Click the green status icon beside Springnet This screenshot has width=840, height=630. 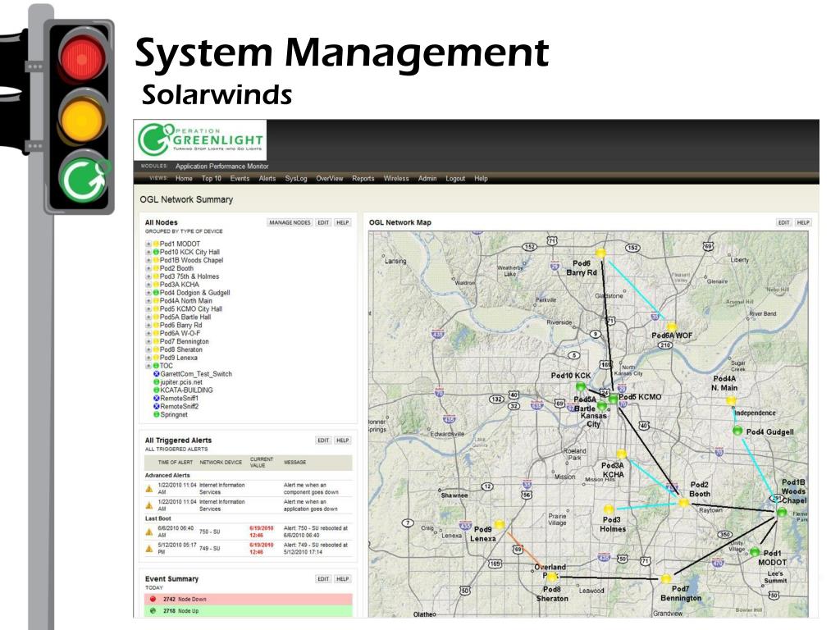click(157, 414)
